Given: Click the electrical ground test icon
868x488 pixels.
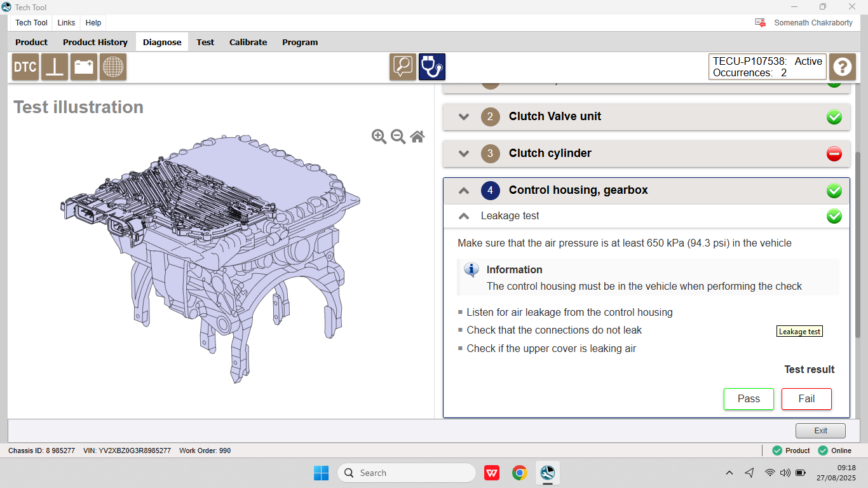Looking at the screenshot, I should 55,67.
